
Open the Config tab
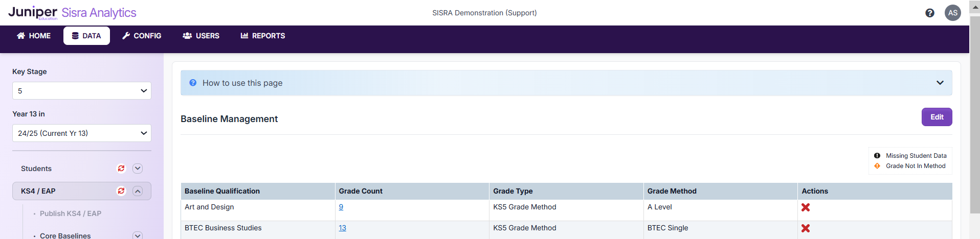(x=142, y=36)
